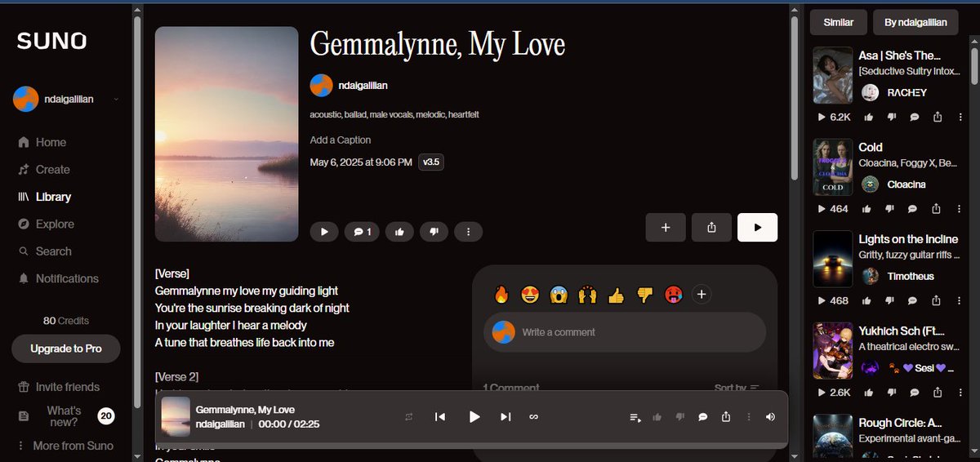This screenshot has width=980, height=462.
Task: Click main content vertical scrollbar
Action: tap(794, 98)
